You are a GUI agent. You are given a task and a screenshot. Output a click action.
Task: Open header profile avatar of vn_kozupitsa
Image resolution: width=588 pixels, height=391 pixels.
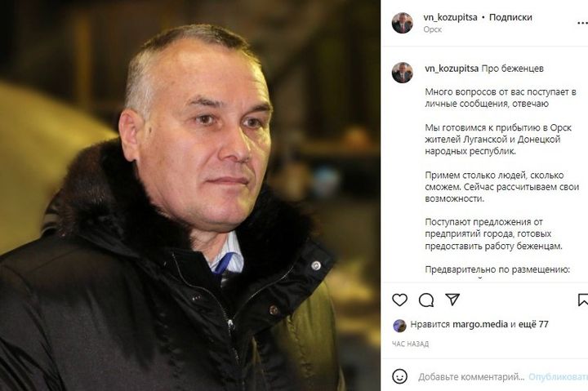tap(403, 23)
